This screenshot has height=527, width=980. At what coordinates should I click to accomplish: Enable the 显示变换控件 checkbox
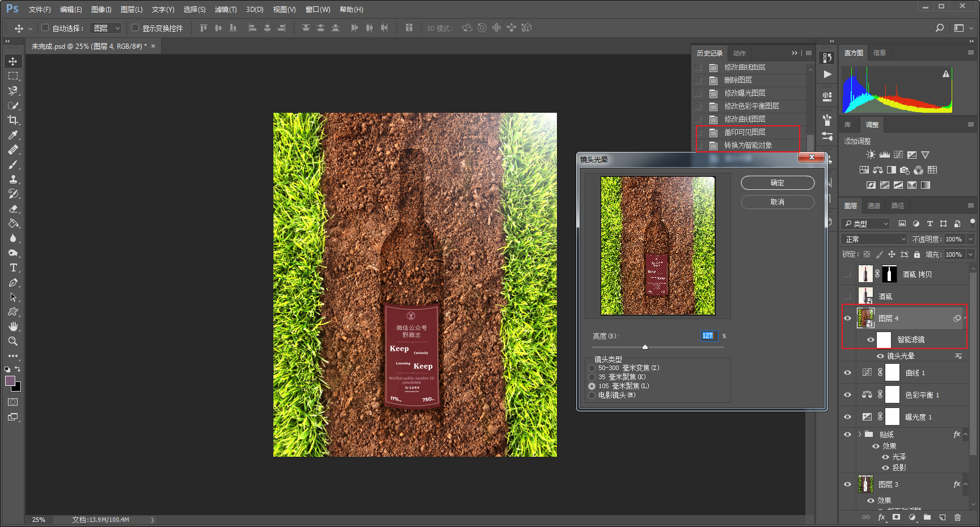[x=136, y=28]
